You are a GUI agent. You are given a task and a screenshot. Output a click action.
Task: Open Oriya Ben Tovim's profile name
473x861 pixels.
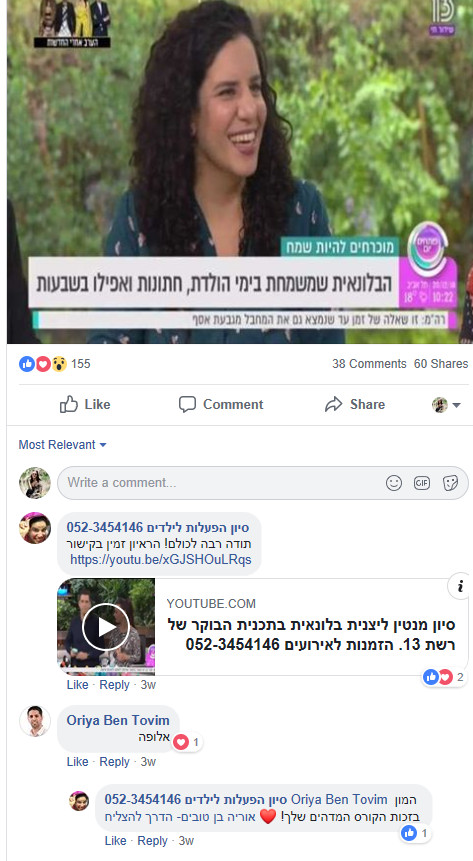tap(118, 720)
